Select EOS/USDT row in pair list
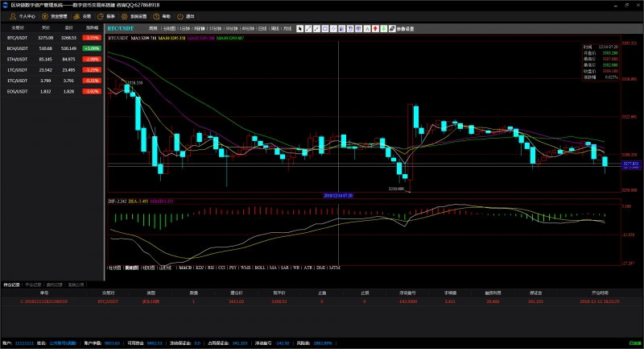The height and width of the screenshot is (349, 644). [52, 91]
